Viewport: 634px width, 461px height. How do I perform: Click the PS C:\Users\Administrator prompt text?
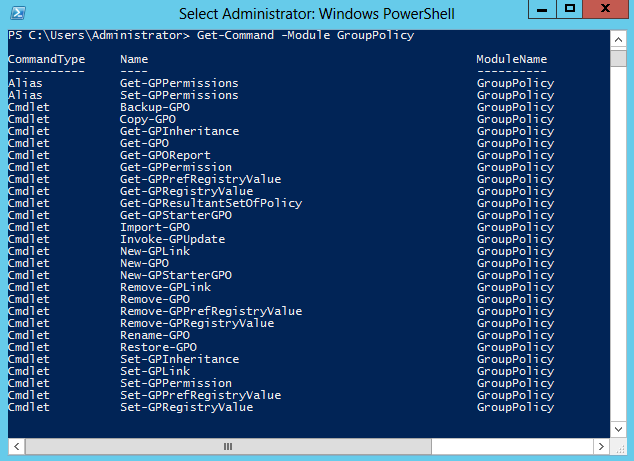pyautogui.click(x=99, y=36)
